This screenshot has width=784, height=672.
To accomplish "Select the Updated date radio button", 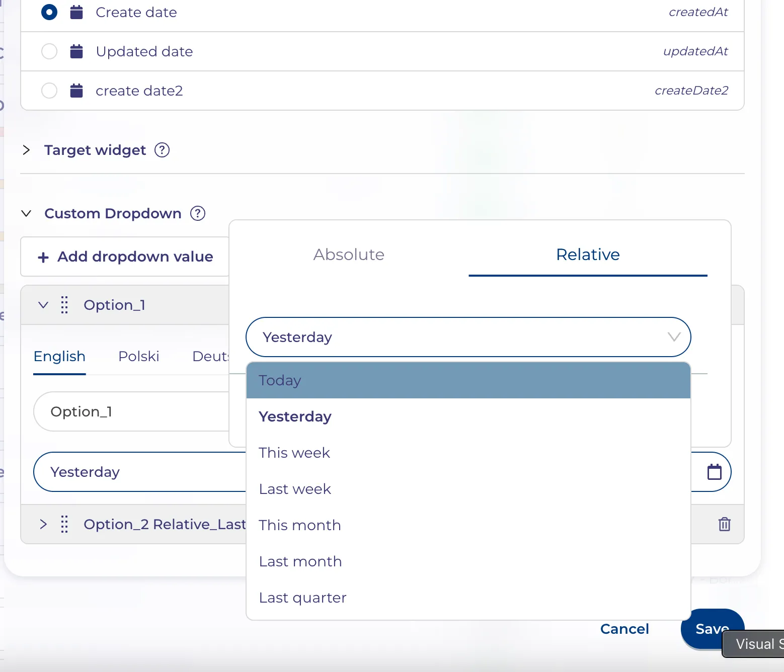I will [x=49, y=51].
